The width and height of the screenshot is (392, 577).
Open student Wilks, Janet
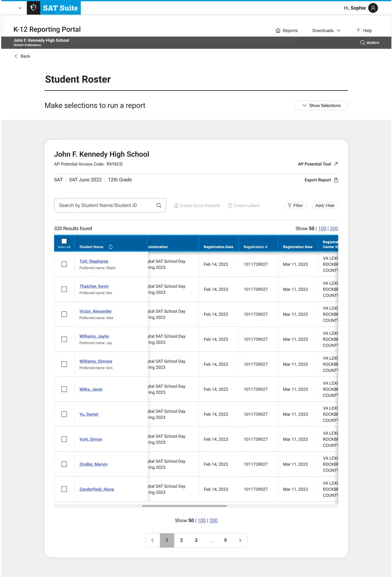tap(91, 389)
